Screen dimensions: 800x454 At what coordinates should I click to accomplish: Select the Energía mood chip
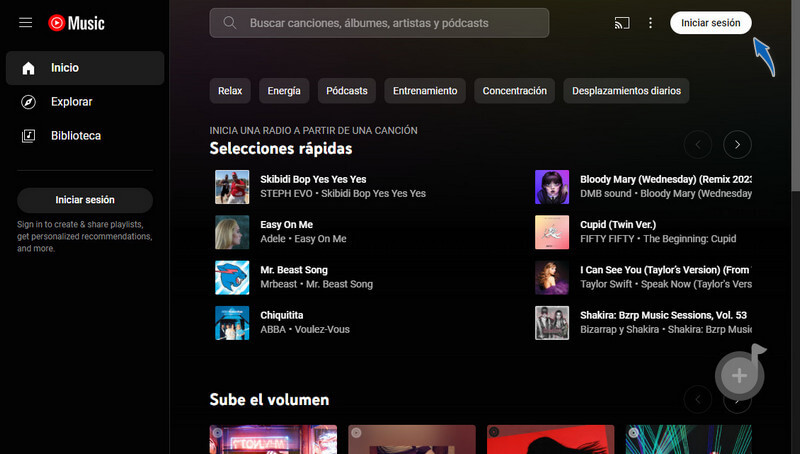point(284,91)
